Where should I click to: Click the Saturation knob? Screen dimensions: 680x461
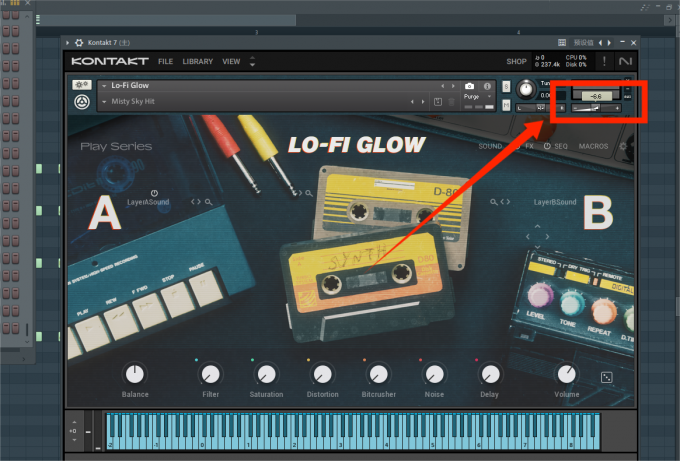[266, 374]
